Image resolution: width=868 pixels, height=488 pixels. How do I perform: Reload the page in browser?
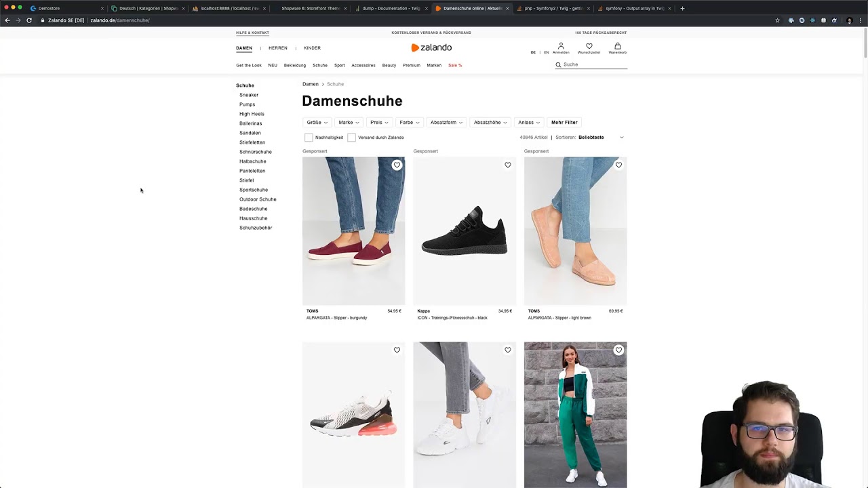(x=29, y=20)
